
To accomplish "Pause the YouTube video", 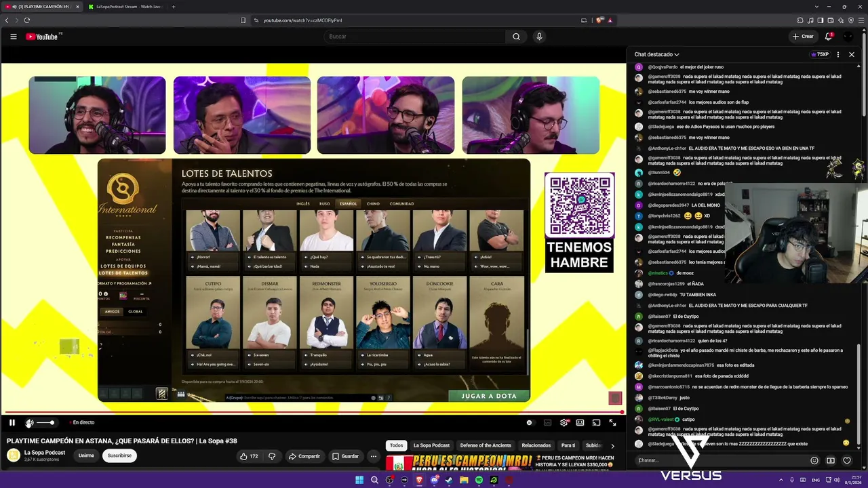I will pos(12,422).
